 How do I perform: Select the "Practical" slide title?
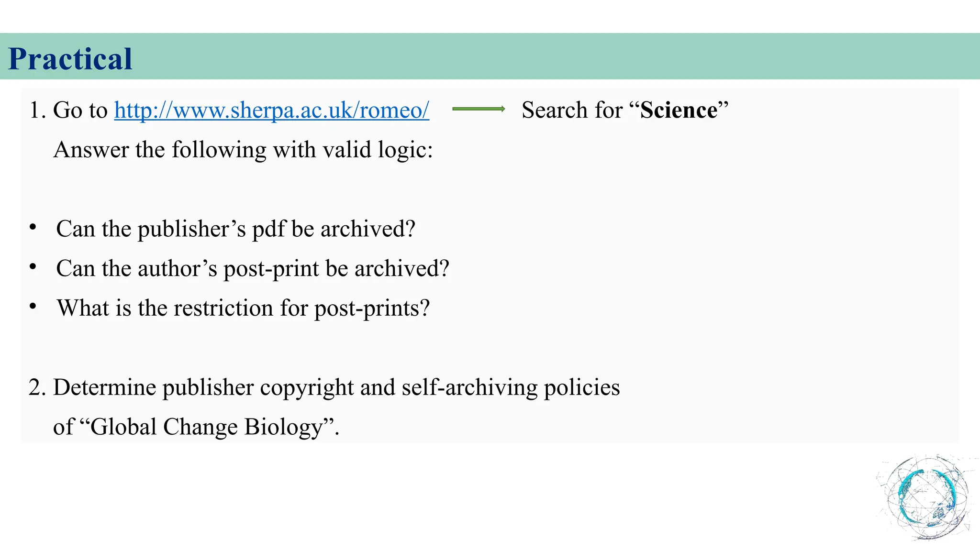[x=70, y=59]
